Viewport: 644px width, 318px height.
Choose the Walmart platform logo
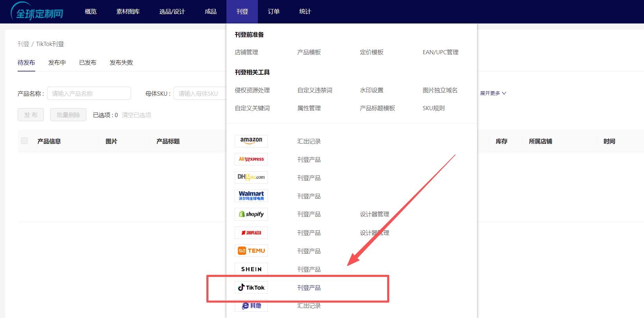coord(251,196)
